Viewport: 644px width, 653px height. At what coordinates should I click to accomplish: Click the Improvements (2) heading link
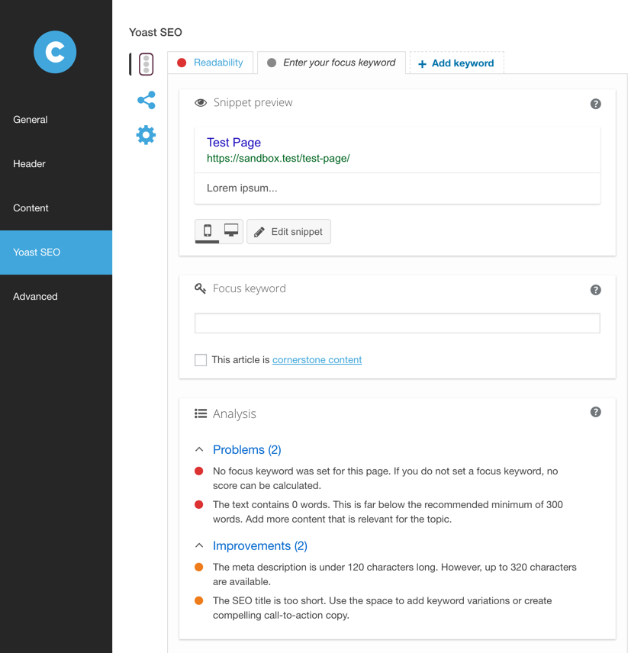260,546
